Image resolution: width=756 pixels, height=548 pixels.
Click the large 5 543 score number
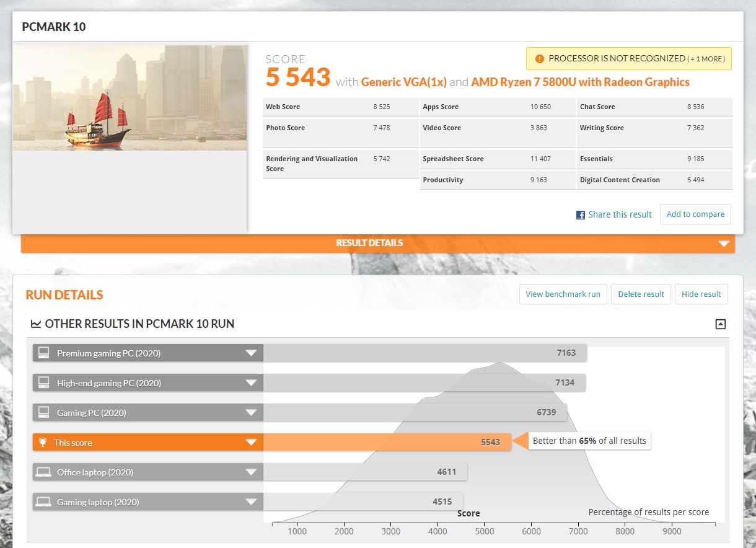(298, 77)
